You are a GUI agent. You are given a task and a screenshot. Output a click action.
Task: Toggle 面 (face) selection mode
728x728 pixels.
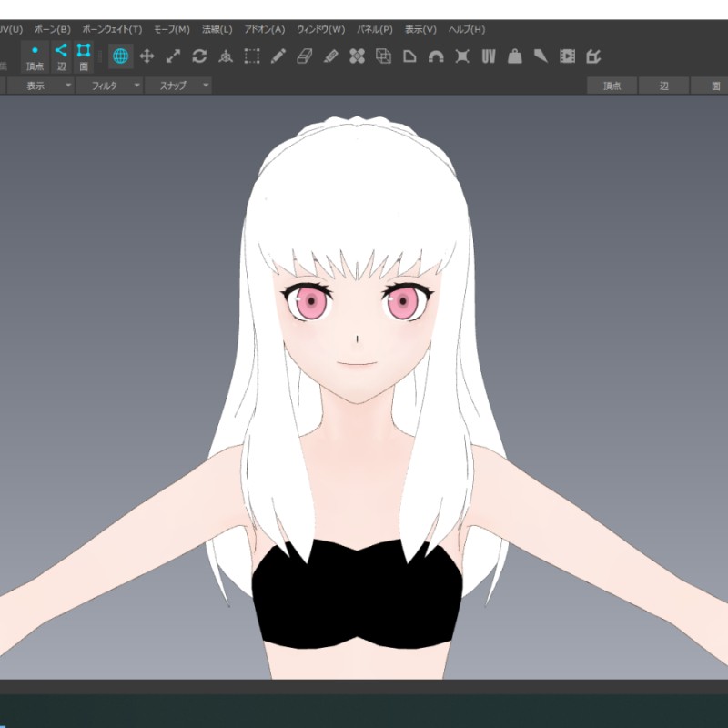tap(83, 56)
